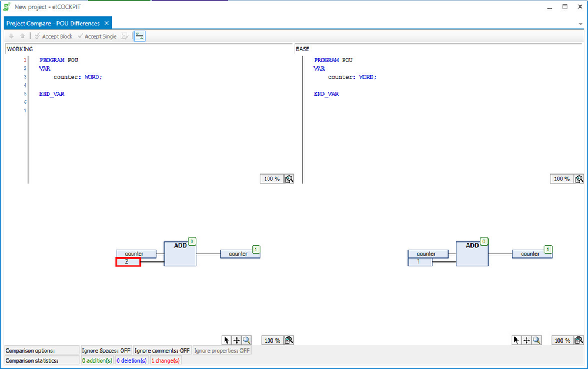
Task: Click the WORKING pane header label
Action: point(20,49)
